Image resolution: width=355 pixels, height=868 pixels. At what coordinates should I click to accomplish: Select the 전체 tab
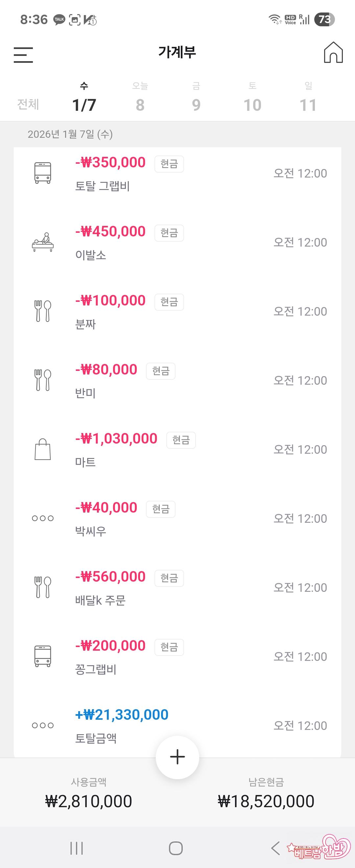(x=28, y=104)
